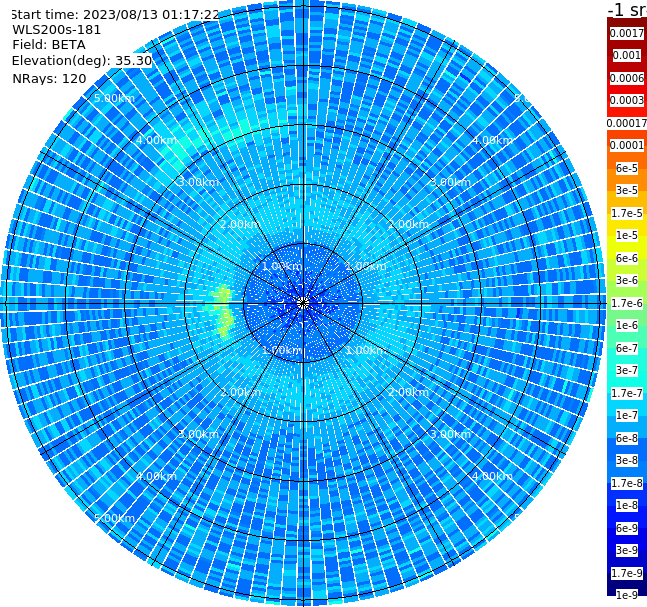Click the Start time 2023/08/13 01:17:22 text
The width and height of the screenshot is (647, 607).
coord(115,14)
